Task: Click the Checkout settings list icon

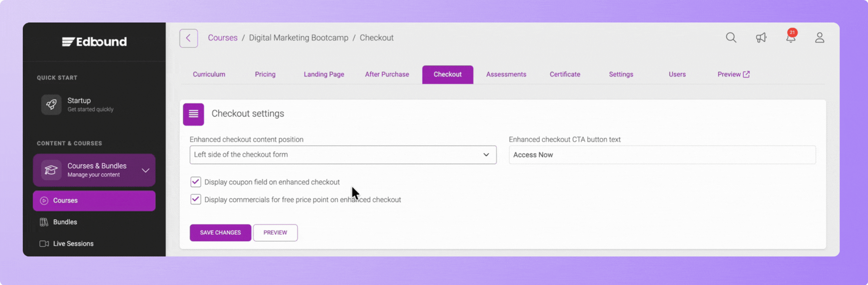Action: click(x=193, y=114)
